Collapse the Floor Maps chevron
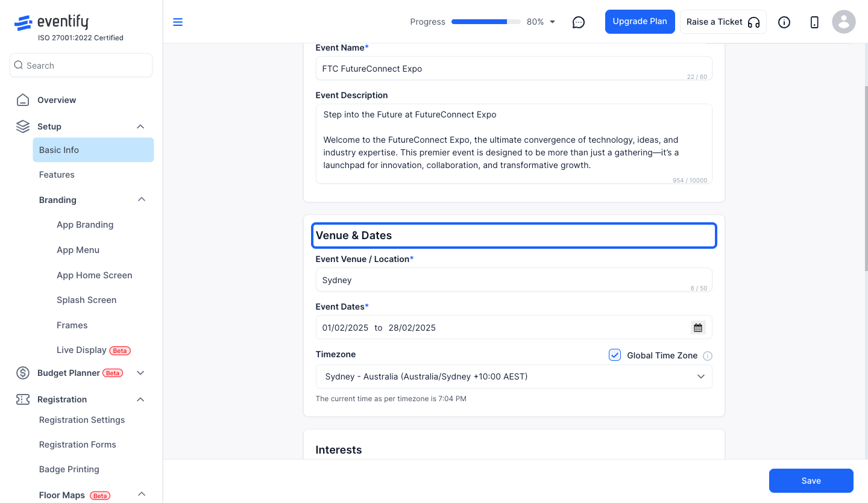 142,494
